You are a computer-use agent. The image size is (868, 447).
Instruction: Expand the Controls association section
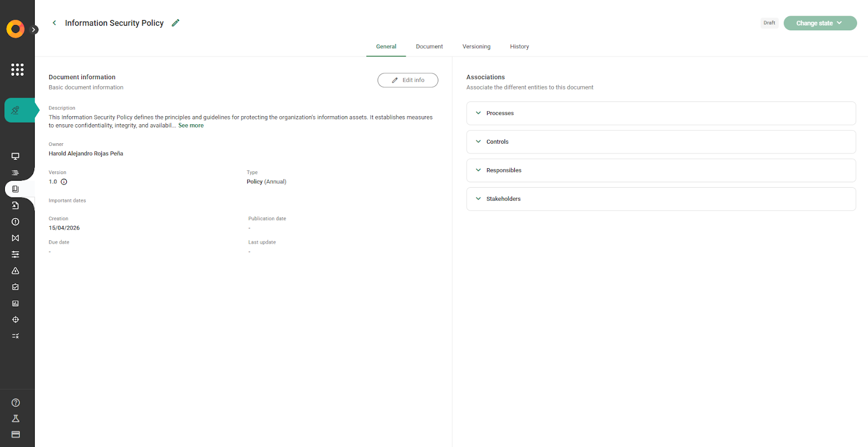click(661, 142)
